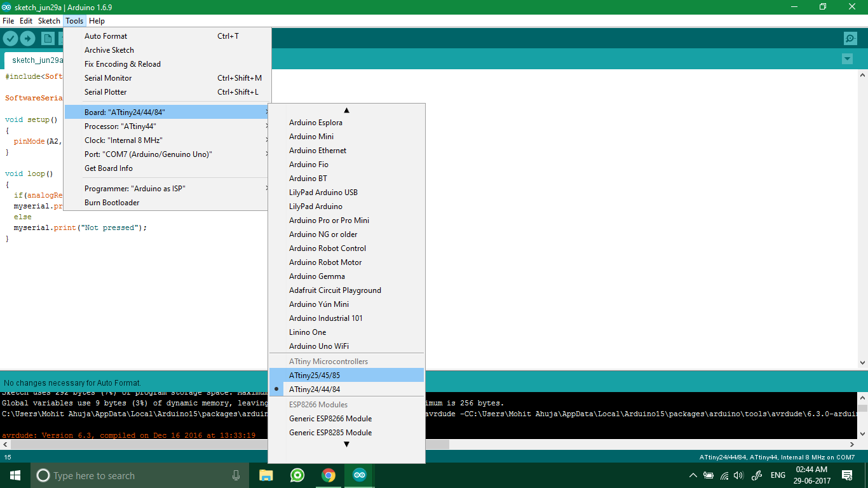Image resolution: width=868 pixels, height=488 pixels.
Task: Select the ATtiny24/44/84 board option
Action: click(346, 390)
